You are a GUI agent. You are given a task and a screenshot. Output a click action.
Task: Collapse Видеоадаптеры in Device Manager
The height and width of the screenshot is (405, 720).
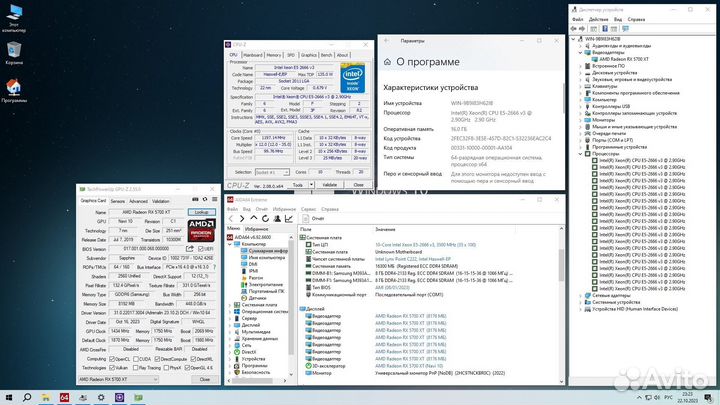pos(580,52)
